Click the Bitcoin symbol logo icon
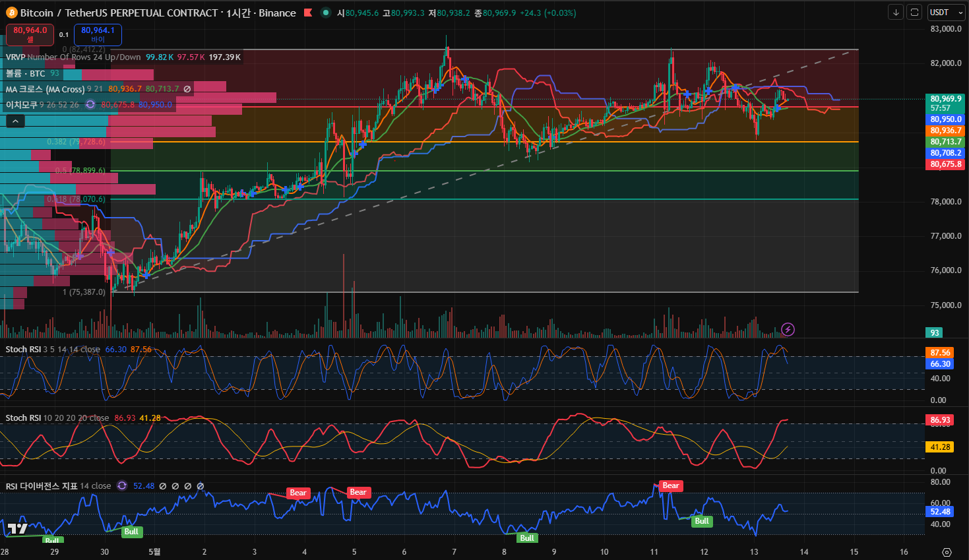This screenshot has height=560, width=969. [x=11, y=13]
